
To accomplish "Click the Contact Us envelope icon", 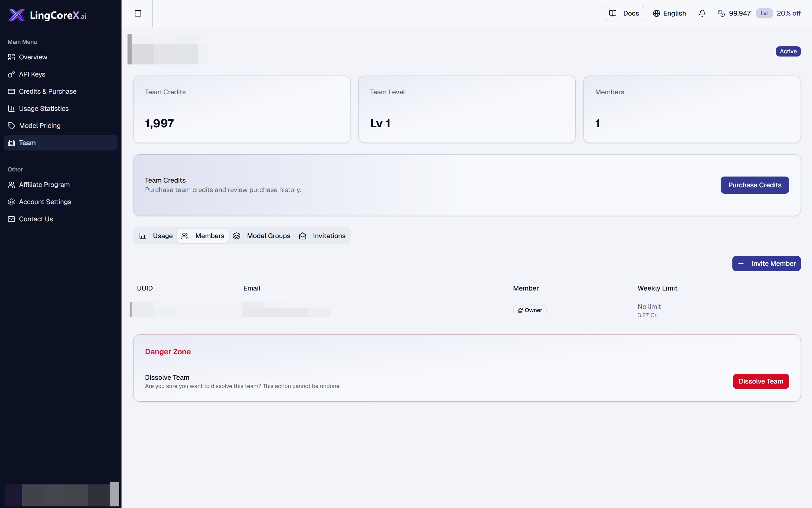I will coord(11,219).
